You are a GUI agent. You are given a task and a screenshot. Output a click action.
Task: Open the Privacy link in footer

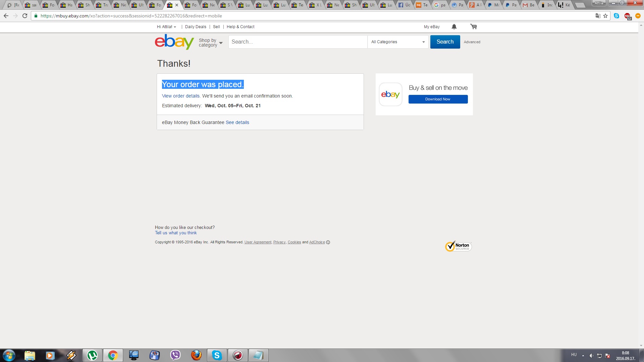(x=279, y=242)
